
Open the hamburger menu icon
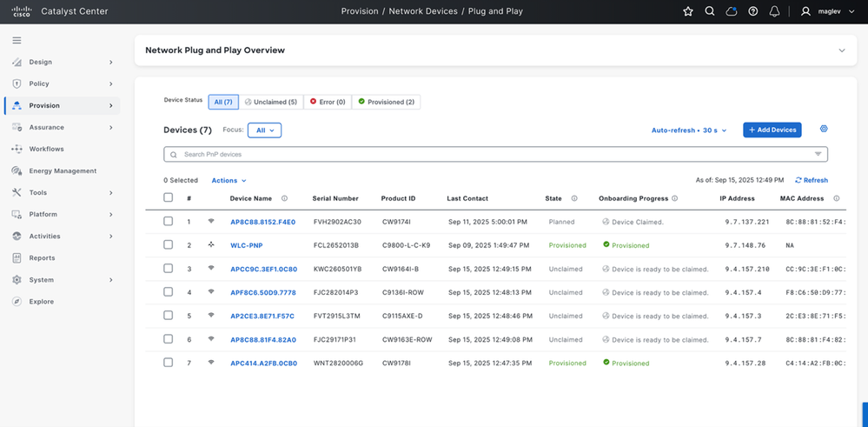[17, 40]
